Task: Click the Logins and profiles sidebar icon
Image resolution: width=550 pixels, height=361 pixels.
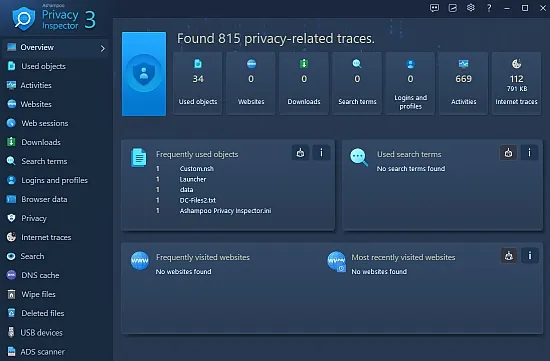Action: pyautogui.click(x=11, y=180)
